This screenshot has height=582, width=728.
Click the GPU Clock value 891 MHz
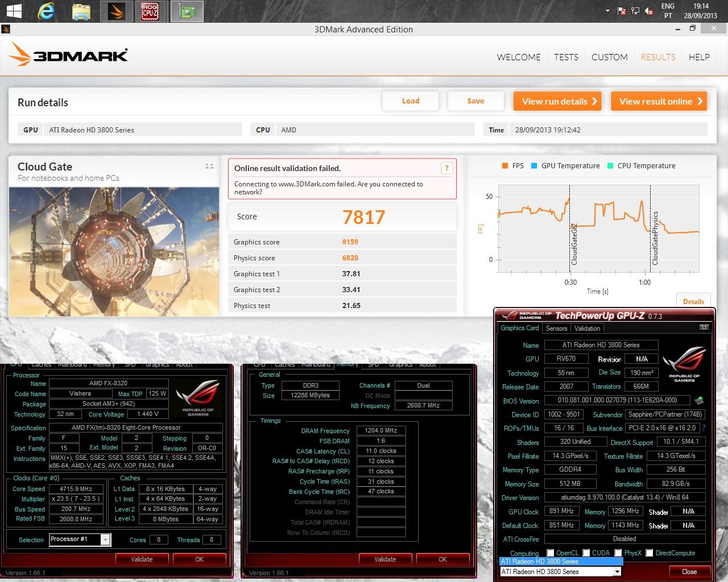coord(561,512)
